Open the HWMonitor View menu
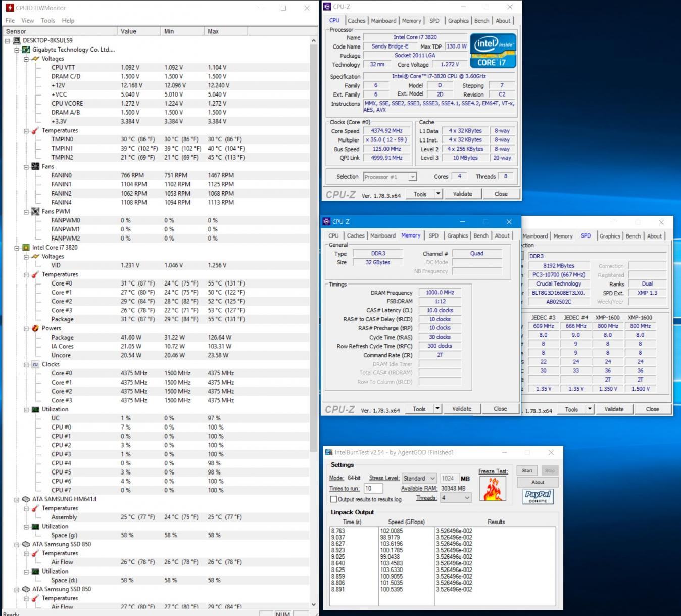The width and height of the screenshot is (681, 616). click(27, 21)
